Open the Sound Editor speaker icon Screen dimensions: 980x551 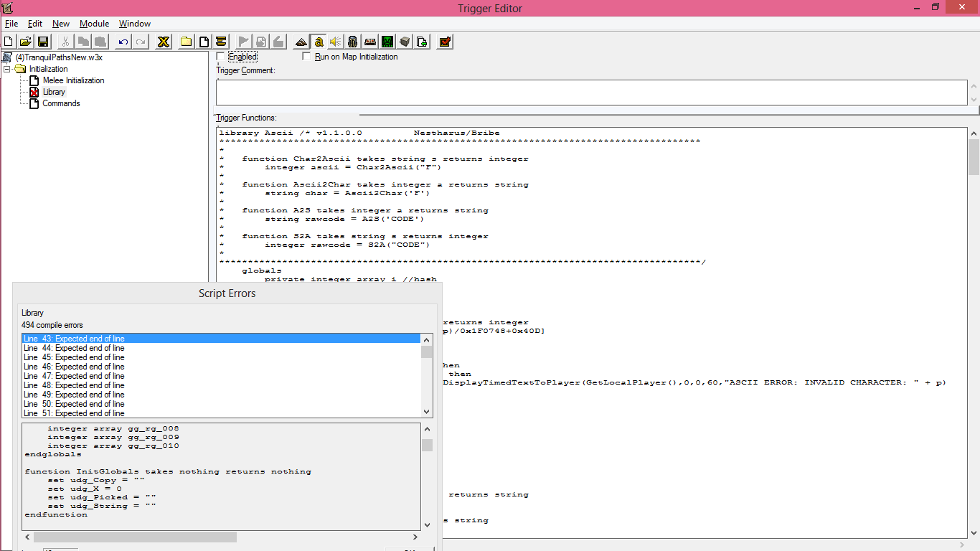335,42
